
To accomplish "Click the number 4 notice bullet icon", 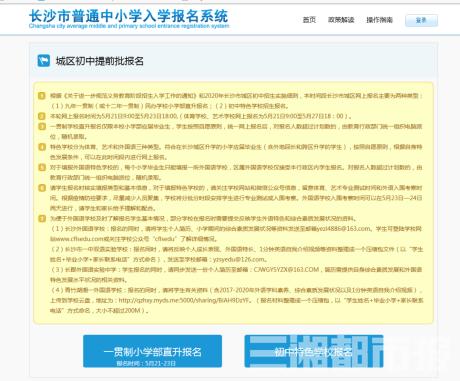I will click(x=42, y=147).
